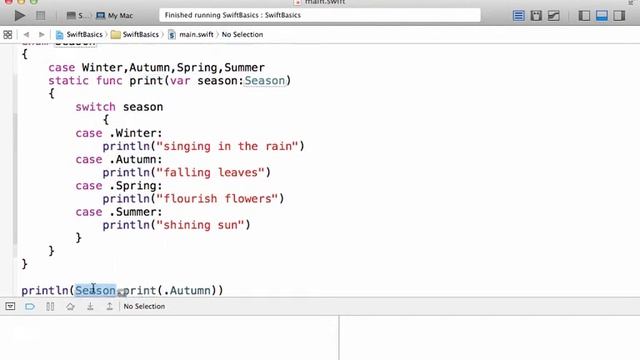
Task: Toggle the Debug area panel
Action: pos(602,16)
